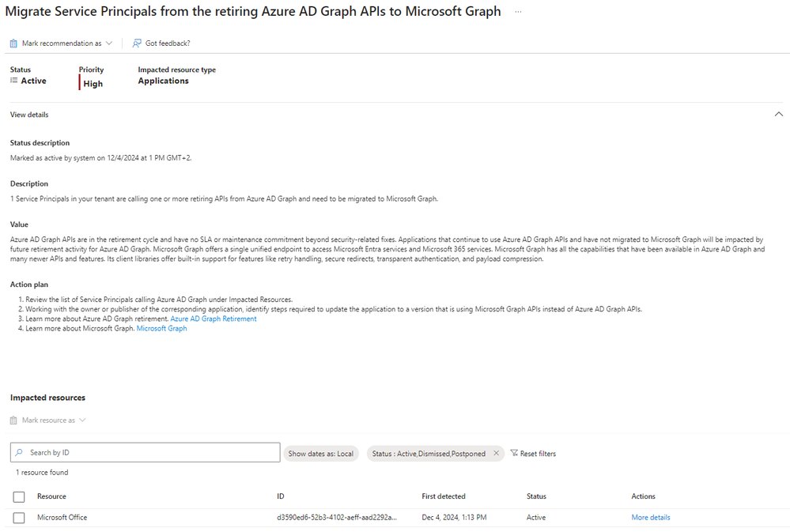Click the Mark resource as clipboard icon
This screenshot has width=790, height=532.
click(x=13, y=421)
